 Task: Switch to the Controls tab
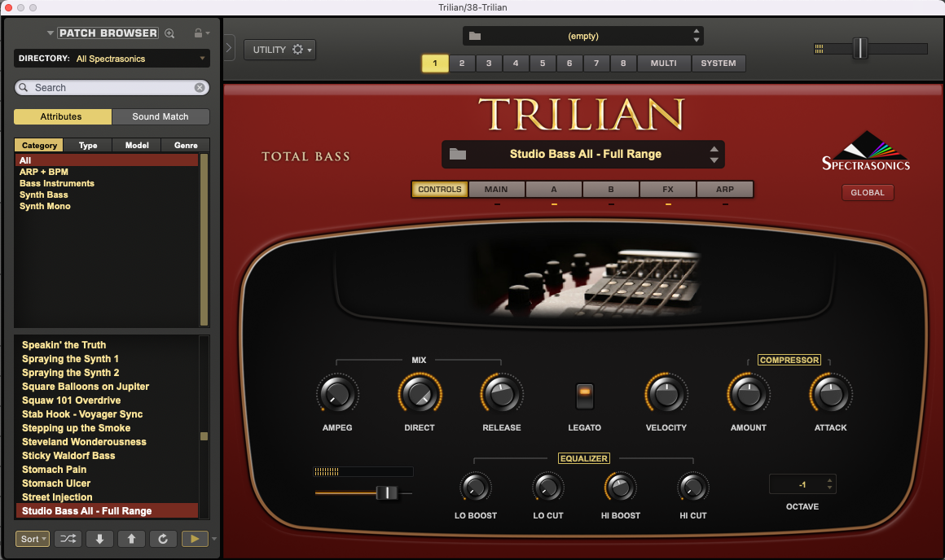[440, 189]
